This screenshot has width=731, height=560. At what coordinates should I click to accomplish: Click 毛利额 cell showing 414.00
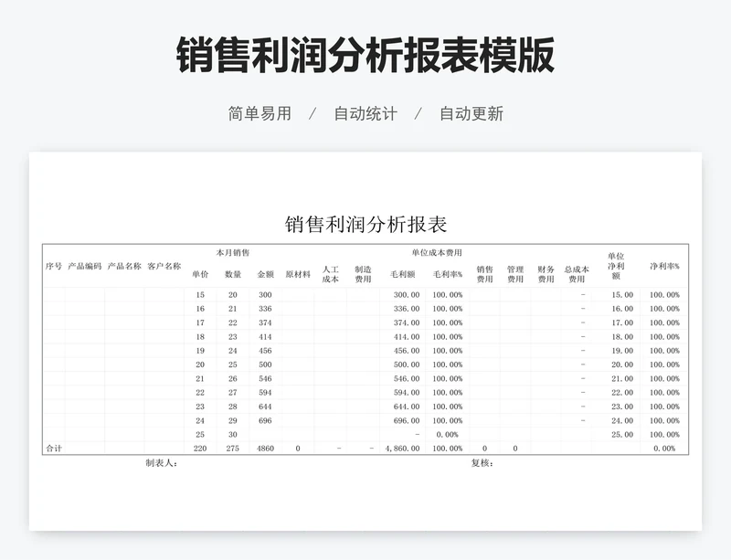[x=407, y=337]
